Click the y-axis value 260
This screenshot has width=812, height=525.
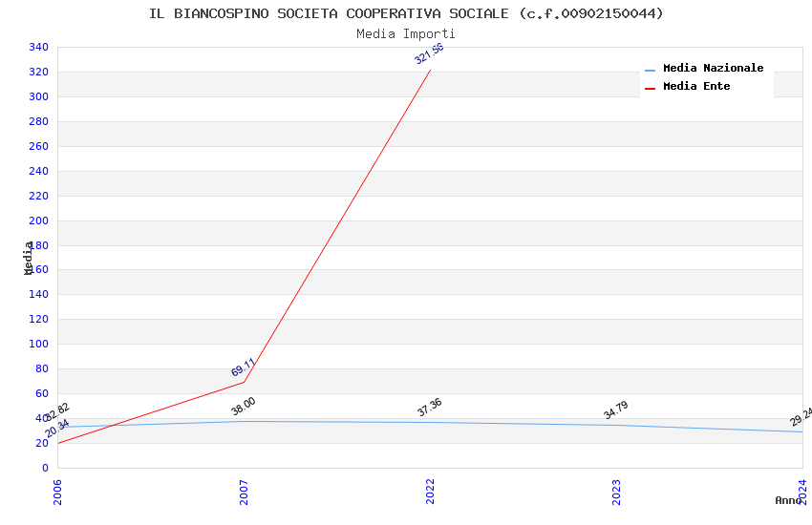tap(38, 146)
